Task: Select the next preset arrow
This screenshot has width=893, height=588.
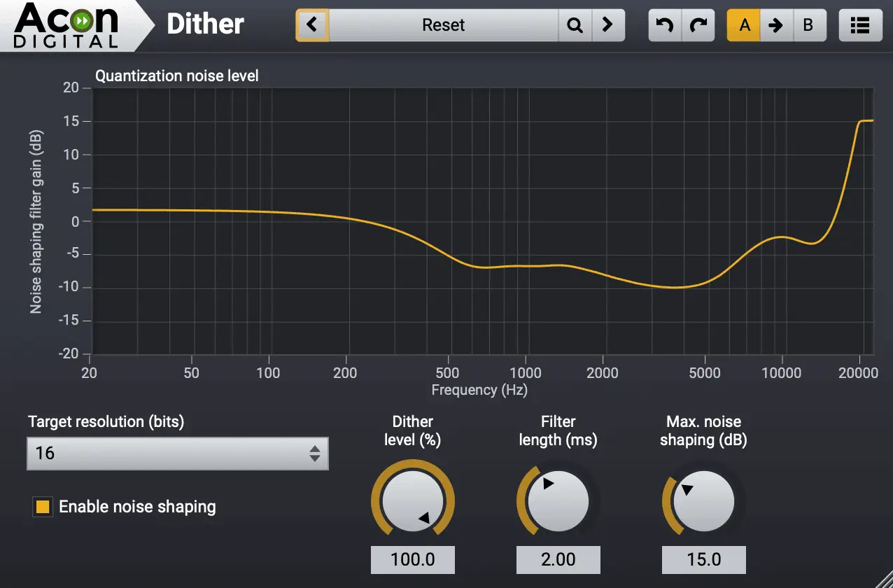Action: coord(608,24)
